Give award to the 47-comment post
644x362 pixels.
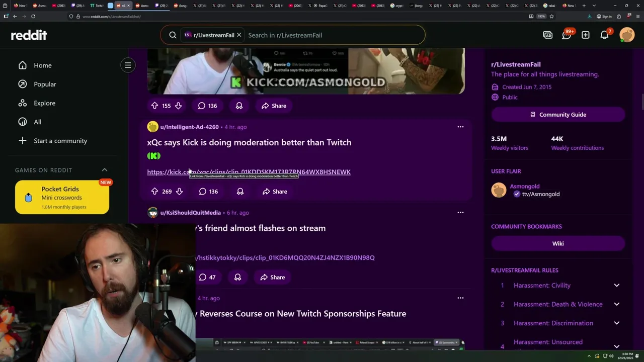(x=237, y=277)
